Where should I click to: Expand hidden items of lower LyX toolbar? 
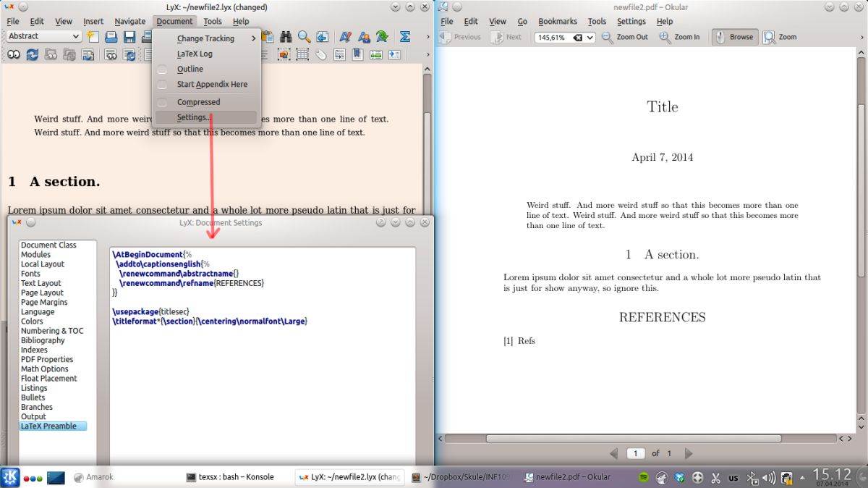(427, 54)
